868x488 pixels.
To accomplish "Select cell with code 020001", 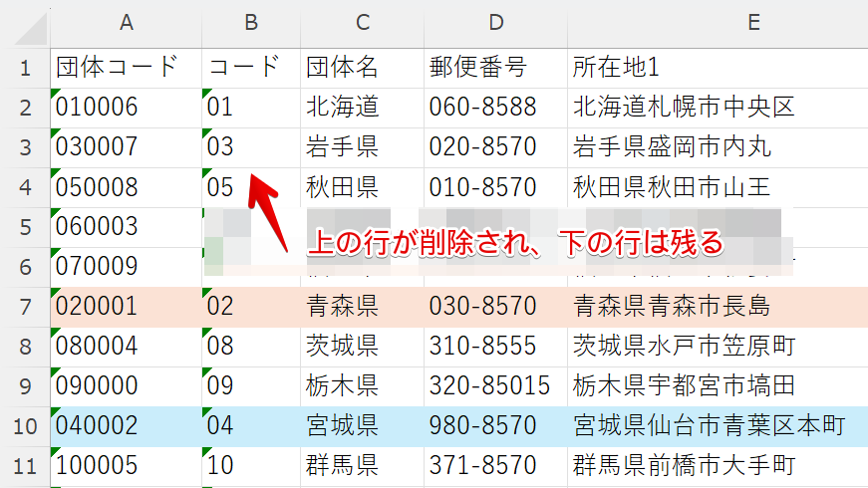I will [127, 308].
